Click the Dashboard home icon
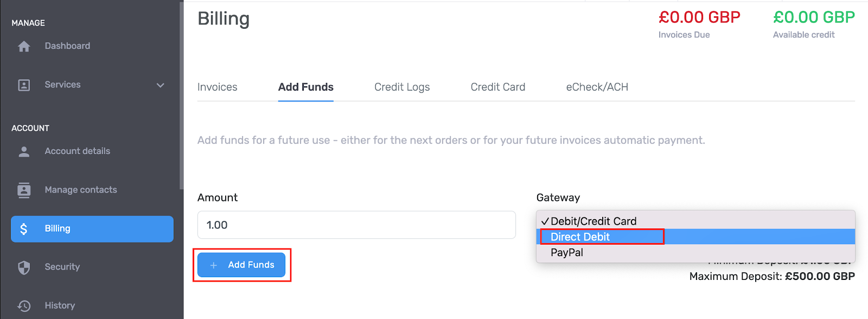This screenshot has height=319, width=868. 24,47
